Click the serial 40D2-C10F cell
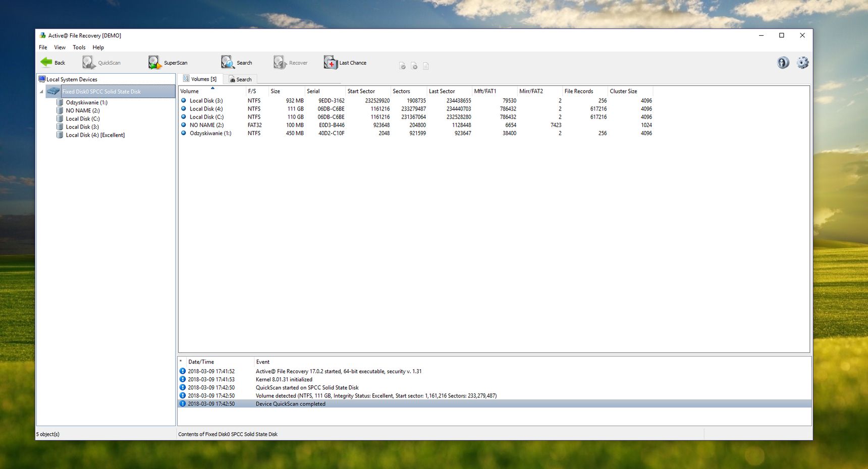The image size is (868, 469). [331, 133]
